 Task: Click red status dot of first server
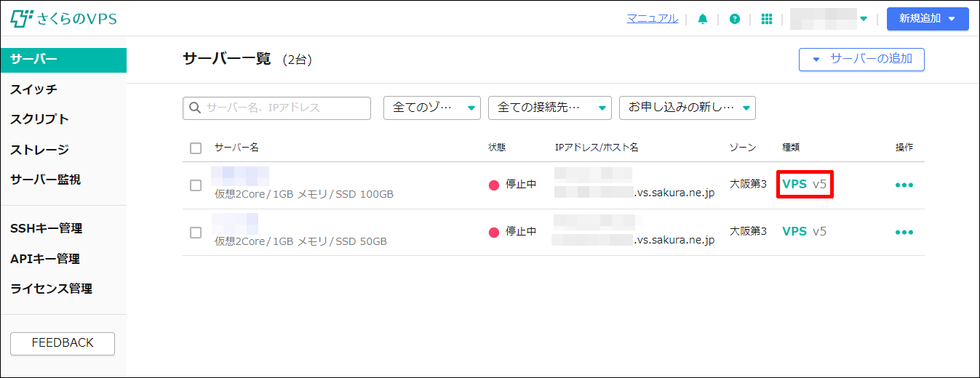[494, 185]
